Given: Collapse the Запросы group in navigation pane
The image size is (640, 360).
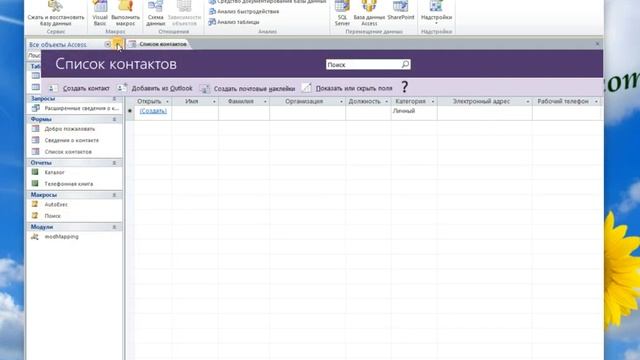Looking at the screenshot, I should (115, 99).
